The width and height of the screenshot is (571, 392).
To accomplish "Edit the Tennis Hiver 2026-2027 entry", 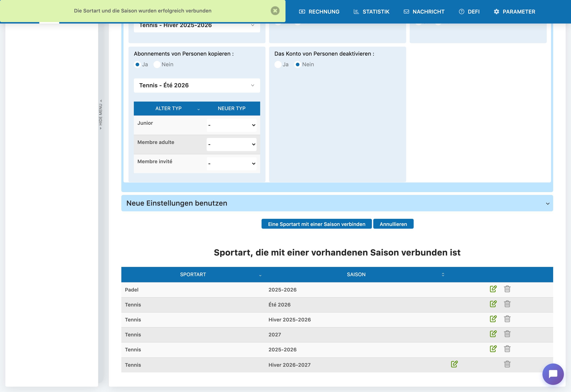I will tap(454, 364).
